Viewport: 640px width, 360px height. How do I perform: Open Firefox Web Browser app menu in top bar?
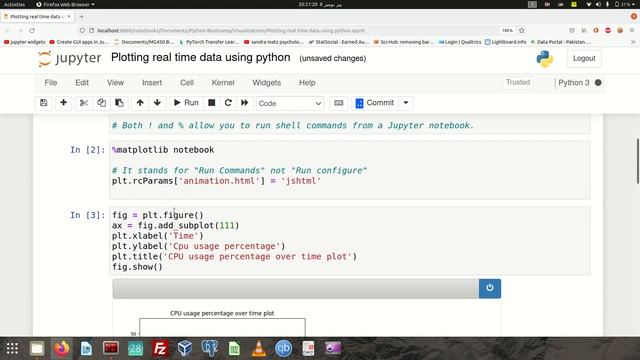65,4
